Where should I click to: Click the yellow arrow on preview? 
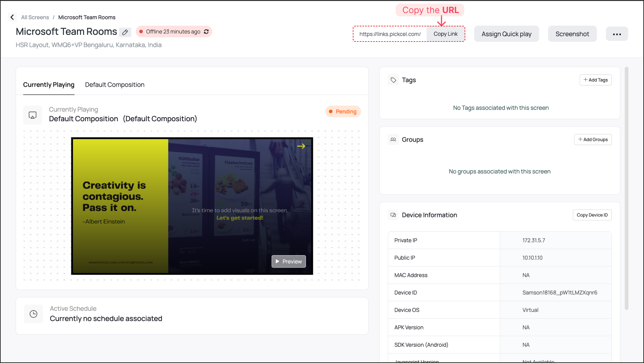301,146
